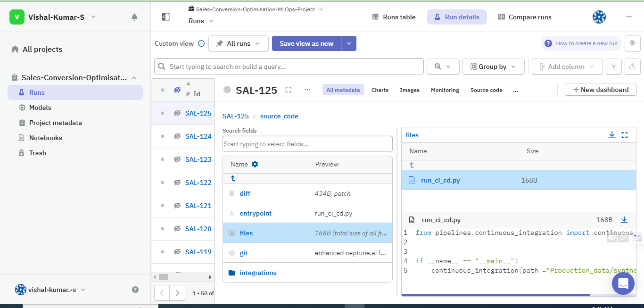
Task: Toggle visibility of run SAL-120
Action: click(x=177, y=229)
